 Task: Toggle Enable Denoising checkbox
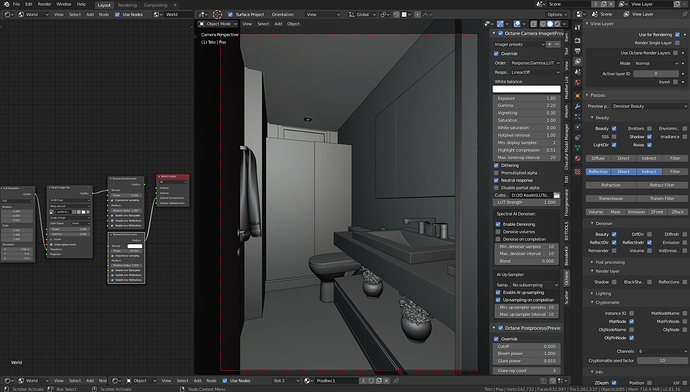[x=498, y=224]
